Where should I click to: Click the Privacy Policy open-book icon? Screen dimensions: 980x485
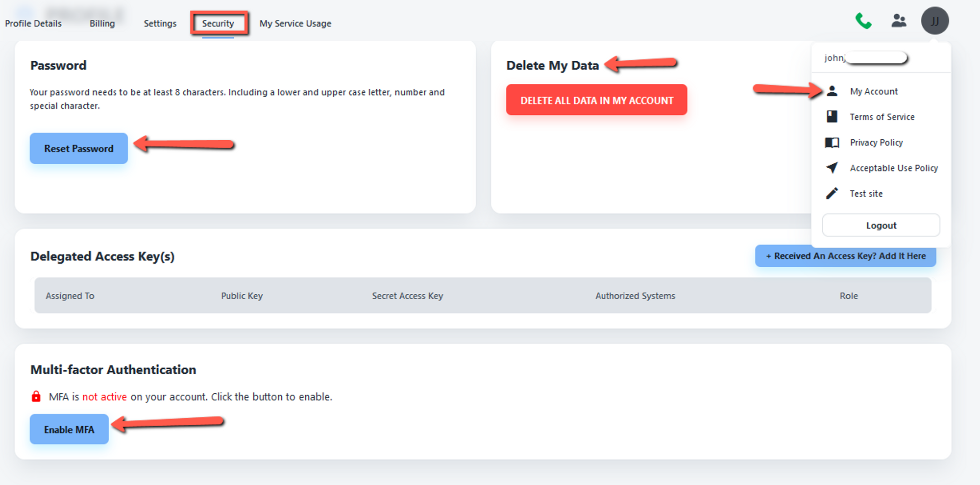pos(832,143)
